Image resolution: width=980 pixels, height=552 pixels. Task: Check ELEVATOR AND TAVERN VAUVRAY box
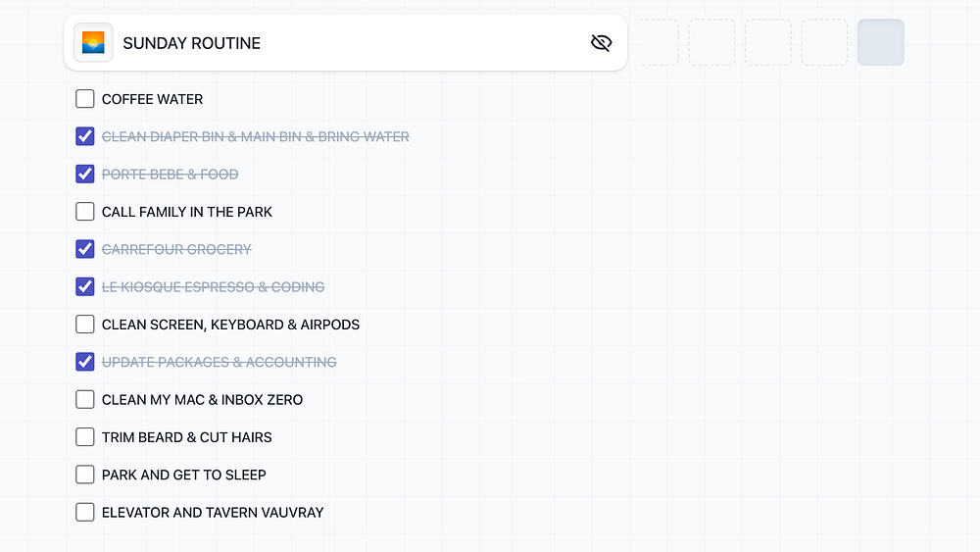[x=85, y=512]
